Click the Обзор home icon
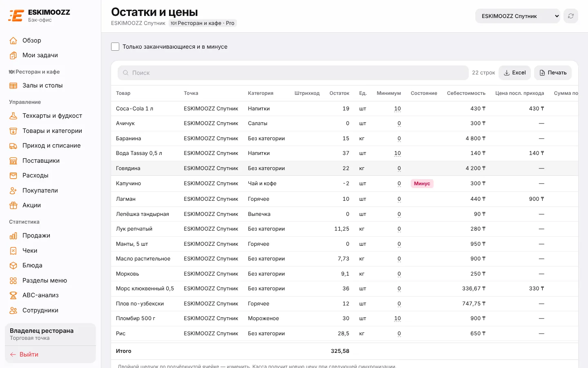 pos(13,40)
